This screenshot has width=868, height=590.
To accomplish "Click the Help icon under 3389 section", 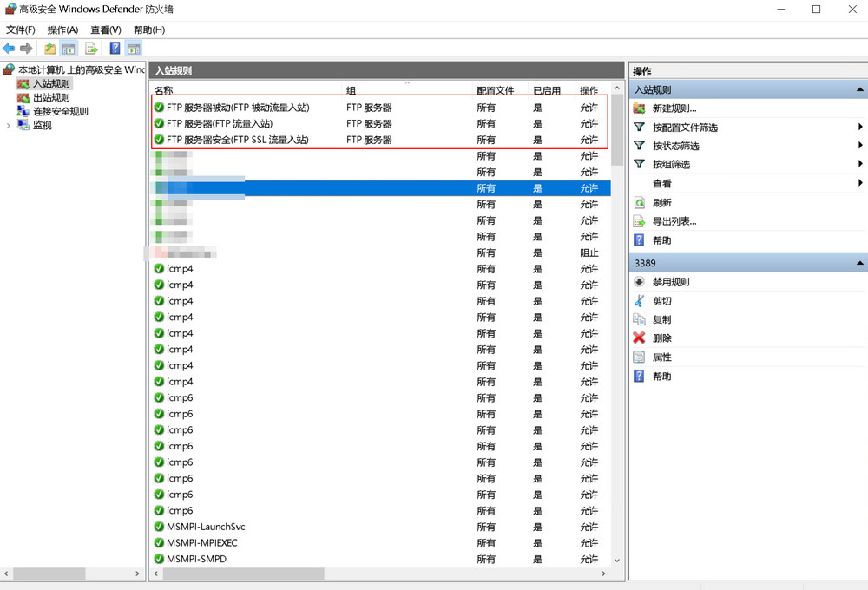I will click(x=640, y=377).
